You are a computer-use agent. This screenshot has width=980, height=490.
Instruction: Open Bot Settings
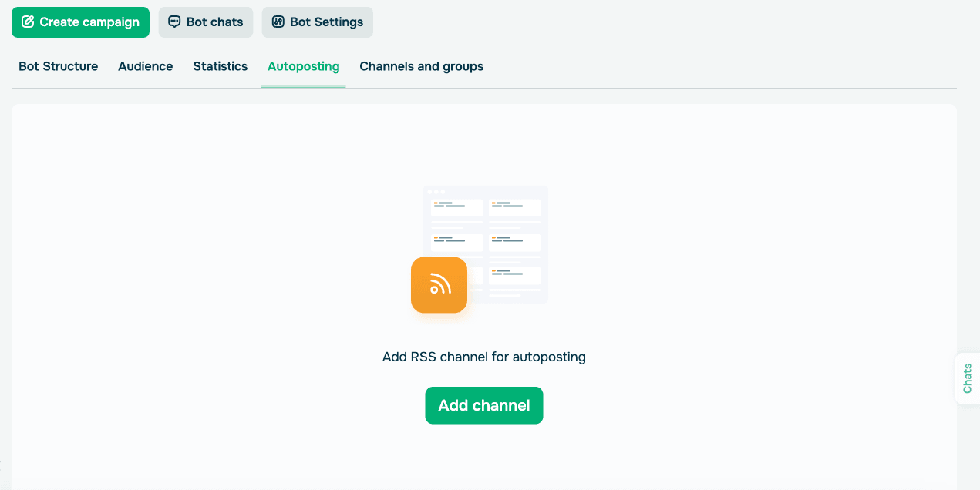coord(318,22)
